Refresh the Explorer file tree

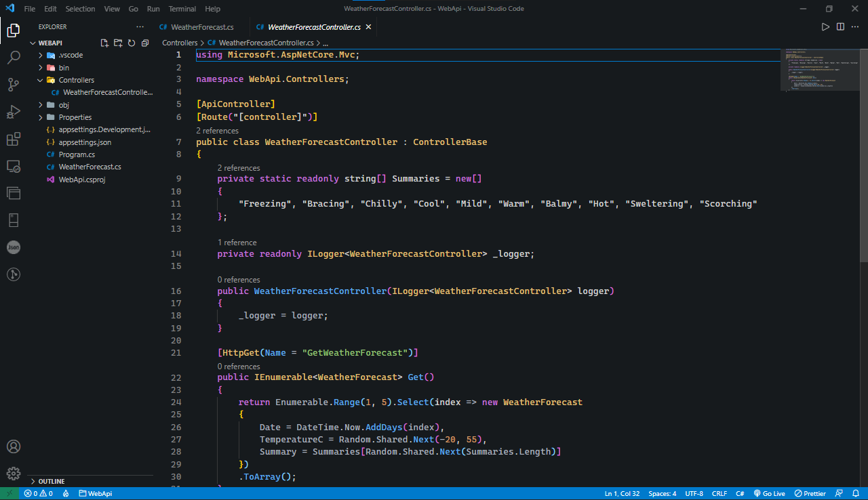pos(132,43)
